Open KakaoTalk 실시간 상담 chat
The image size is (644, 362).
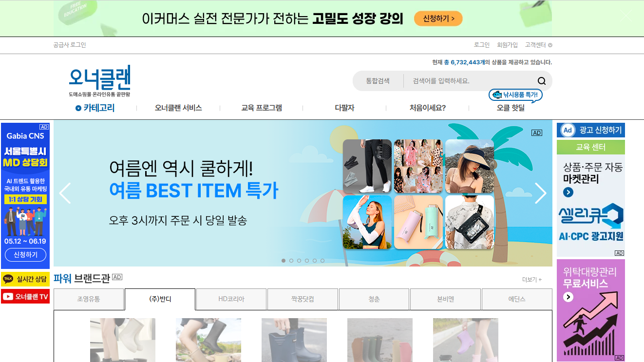(25, 279)
